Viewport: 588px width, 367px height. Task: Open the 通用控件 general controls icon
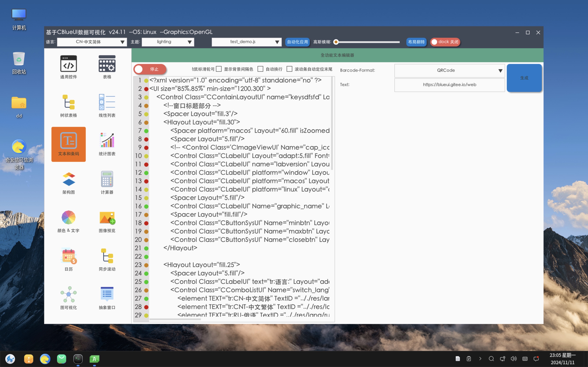click(x=69, y=64)
